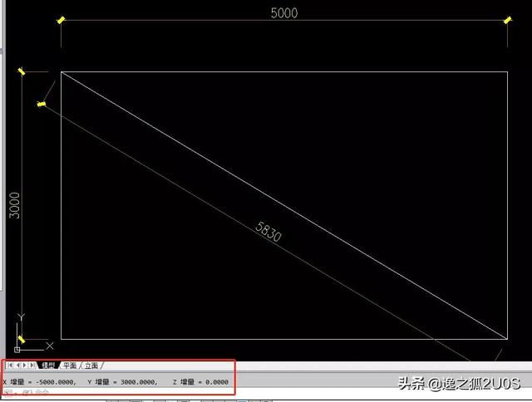Select the yellow tick at 5000 dimension left end
Screen dimensions: 532x402
coord(61,20)
